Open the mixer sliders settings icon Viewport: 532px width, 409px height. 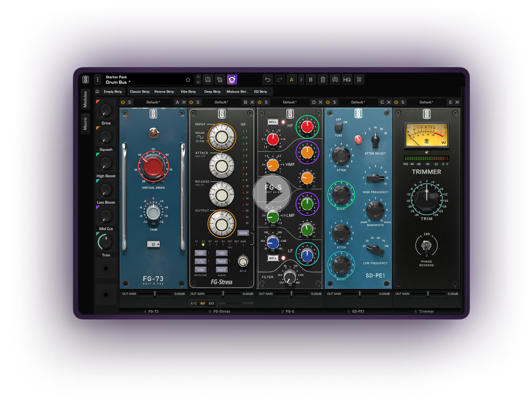coord(359,80)
